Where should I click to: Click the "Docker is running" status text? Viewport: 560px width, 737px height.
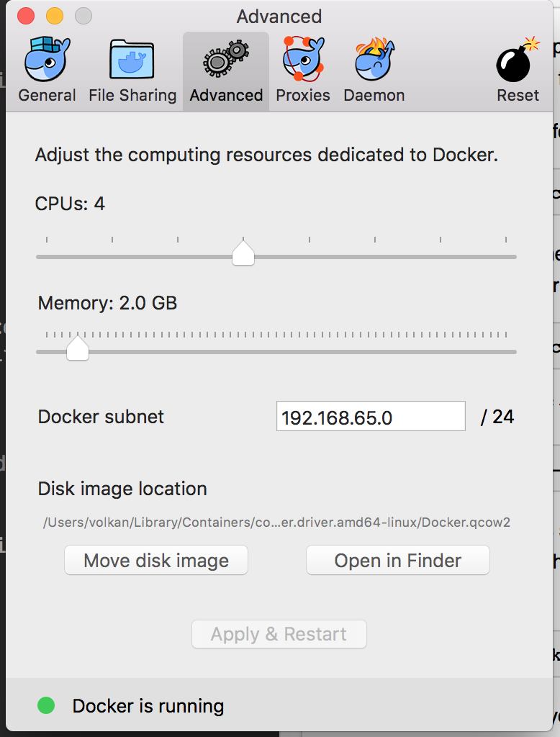(x=148, y=707)
